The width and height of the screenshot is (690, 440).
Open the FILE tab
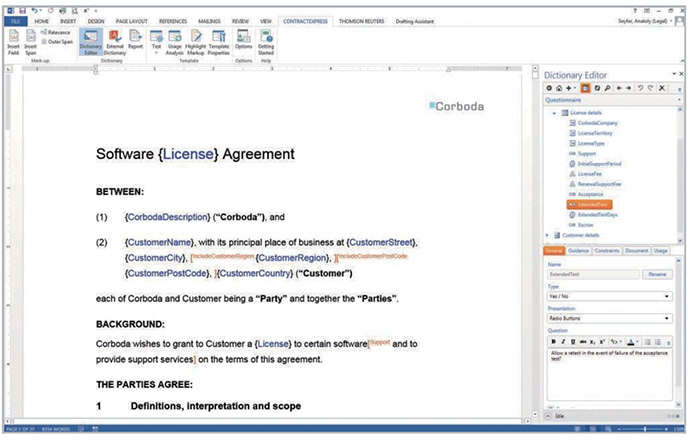(x=15, y=21)
